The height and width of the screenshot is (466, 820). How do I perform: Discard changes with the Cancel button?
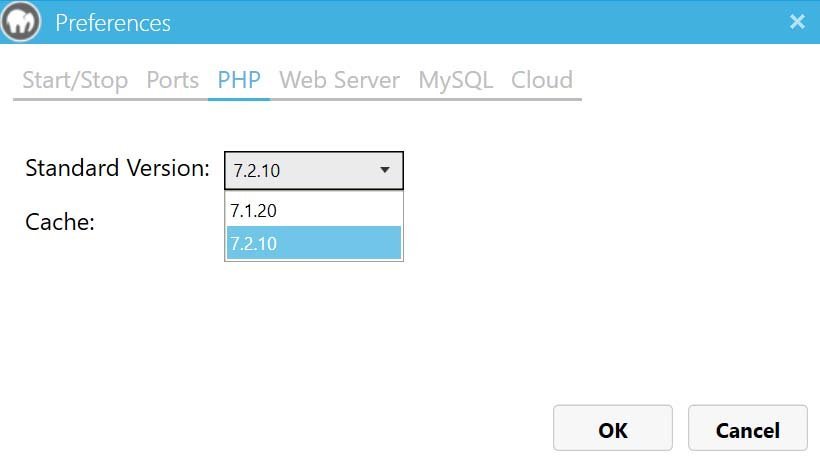click(x=748, y=428)
